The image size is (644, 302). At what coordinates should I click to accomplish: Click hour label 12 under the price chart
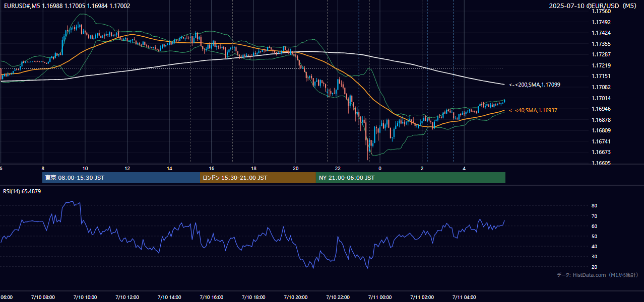127,168
